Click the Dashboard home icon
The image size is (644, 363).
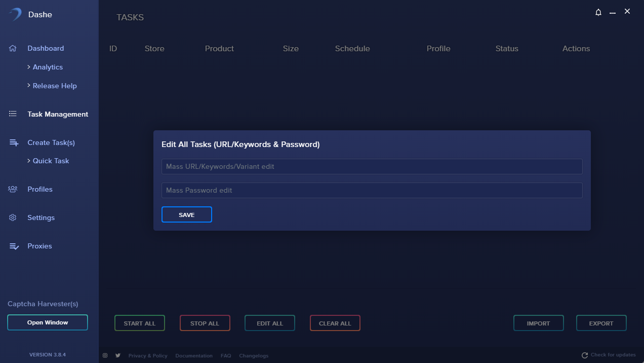point(13,48)
